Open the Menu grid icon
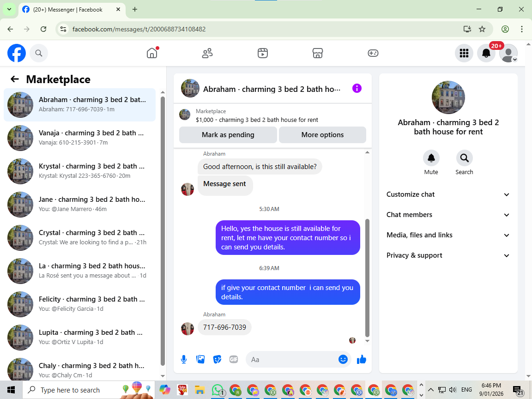 (464, 53)
